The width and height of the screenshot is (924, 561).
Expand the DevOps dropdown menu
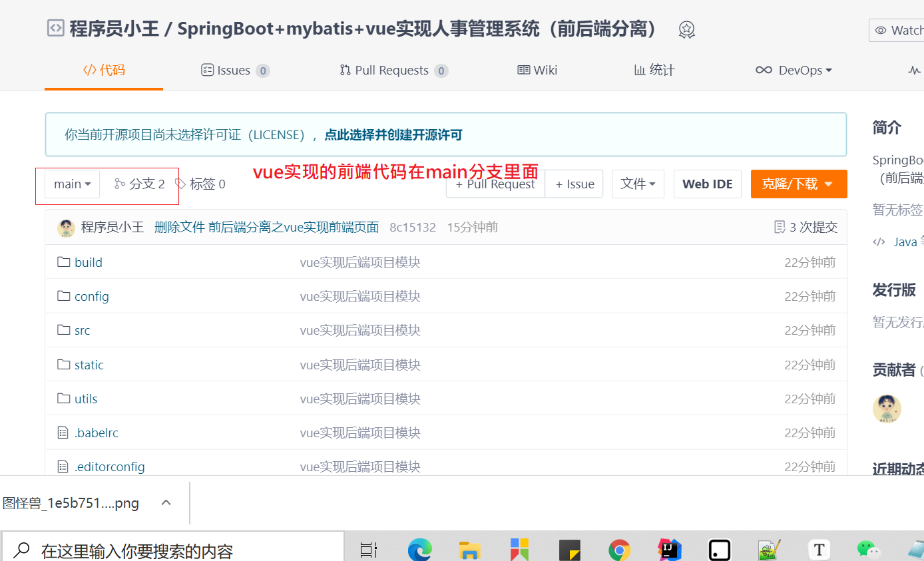pos(794,71)
